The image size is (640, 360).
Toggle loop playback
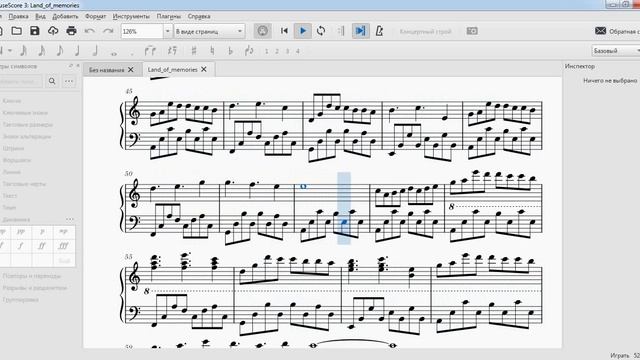pyautogui.click(x=321, y=31)
